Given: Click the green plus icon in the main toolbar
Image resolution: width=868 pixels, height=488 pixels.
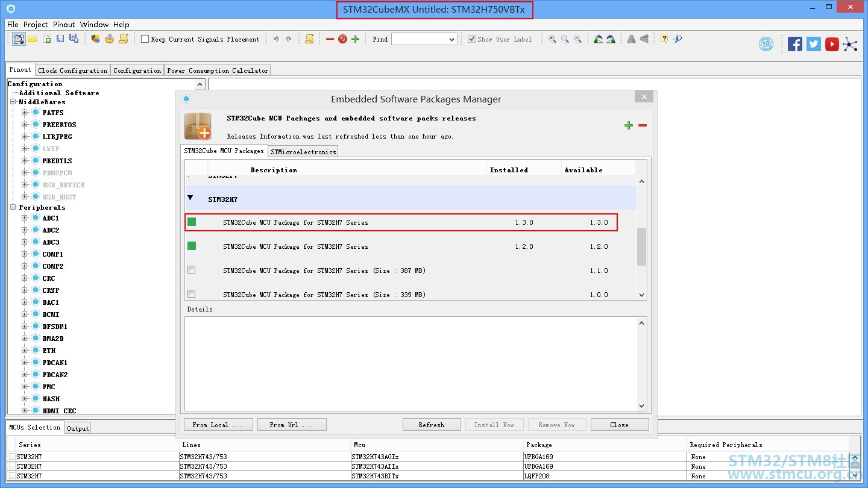Looking at the screenshot, I should click(355, 39).
